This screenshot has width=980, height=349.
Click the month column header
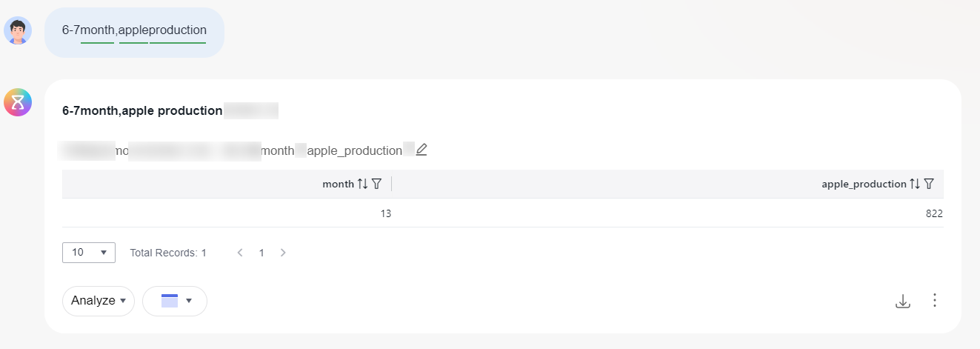[338, 184]
